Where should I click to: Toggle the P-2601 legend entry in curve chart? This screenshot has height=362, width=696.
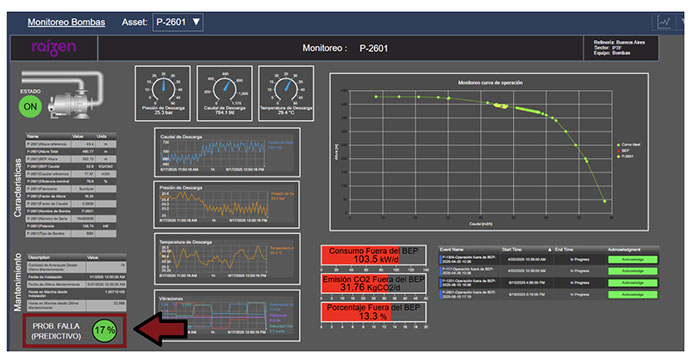(x=625, y=156)
